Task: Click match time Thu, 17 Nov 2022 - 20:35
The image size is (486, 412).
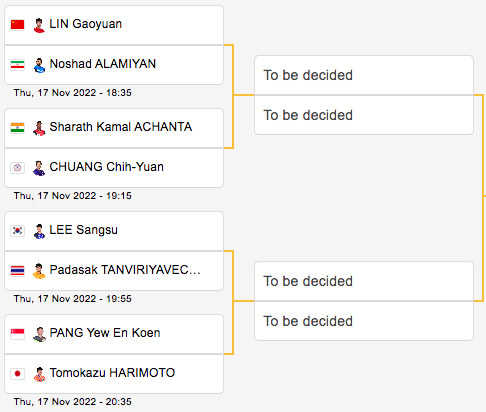Action: pos(73,402)
